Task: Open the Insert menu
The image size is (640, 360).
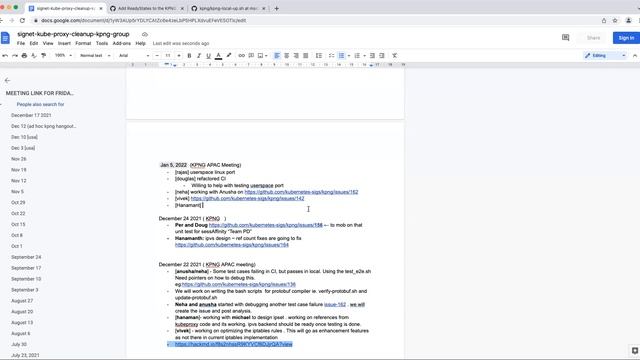Action: [x=64, y=43]
